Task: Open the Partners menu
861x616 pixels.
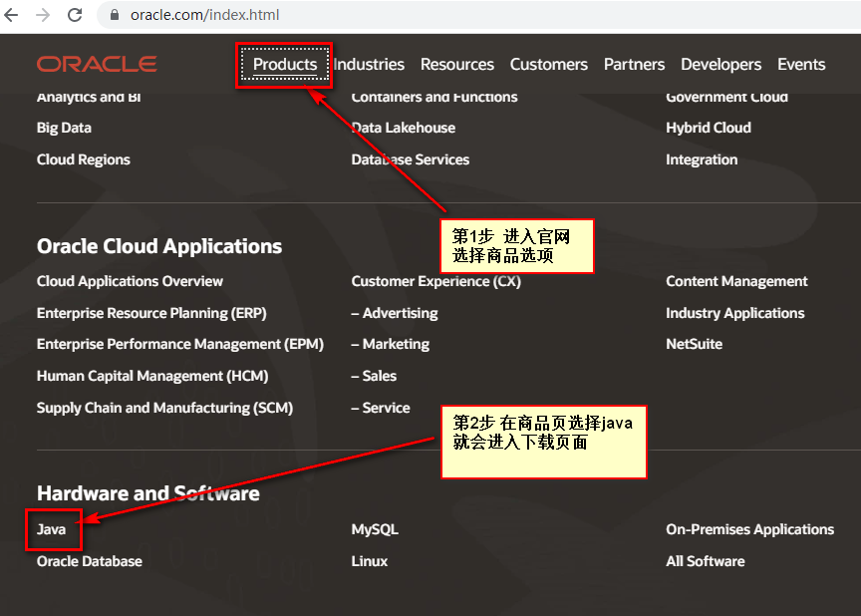Action: (634, 64)
